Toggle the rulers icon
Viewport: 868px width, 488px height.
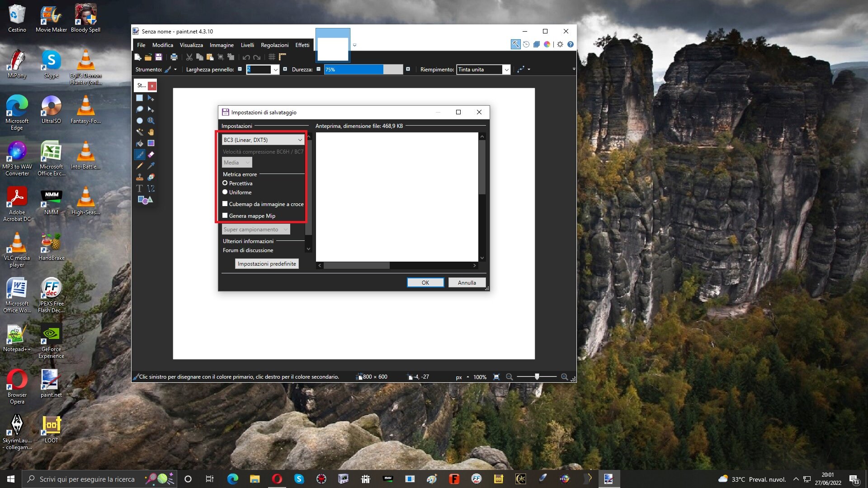pos(283,57)
